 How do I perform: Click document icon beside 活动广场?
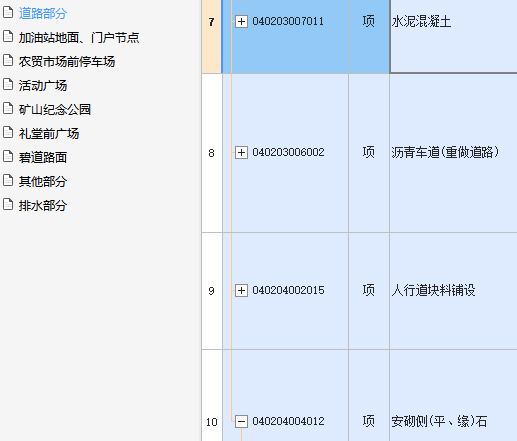point(8,84)
